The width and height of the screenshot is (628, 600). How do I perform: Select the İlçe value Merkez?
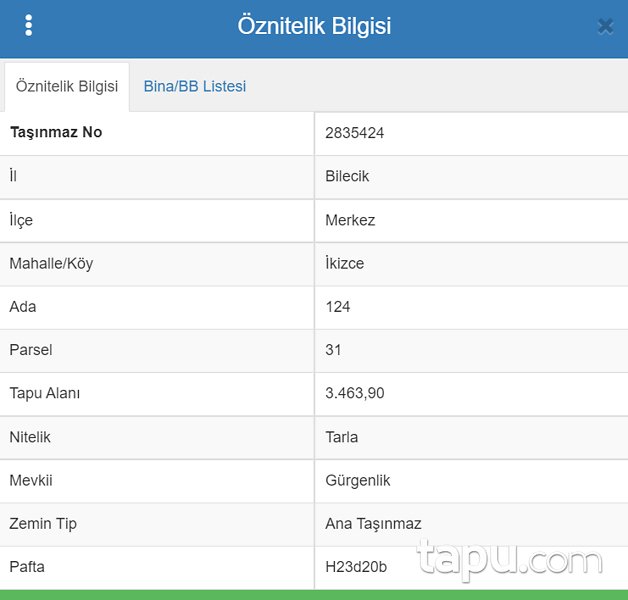click(x=350, y=220)
